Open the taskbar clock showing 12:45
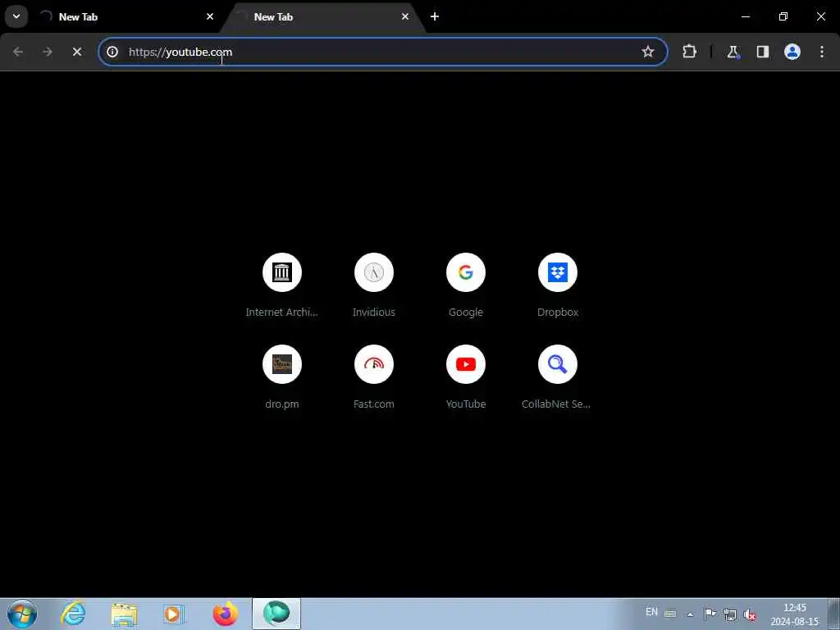Screen dimensions: 840x630 [x=794, y=614]
